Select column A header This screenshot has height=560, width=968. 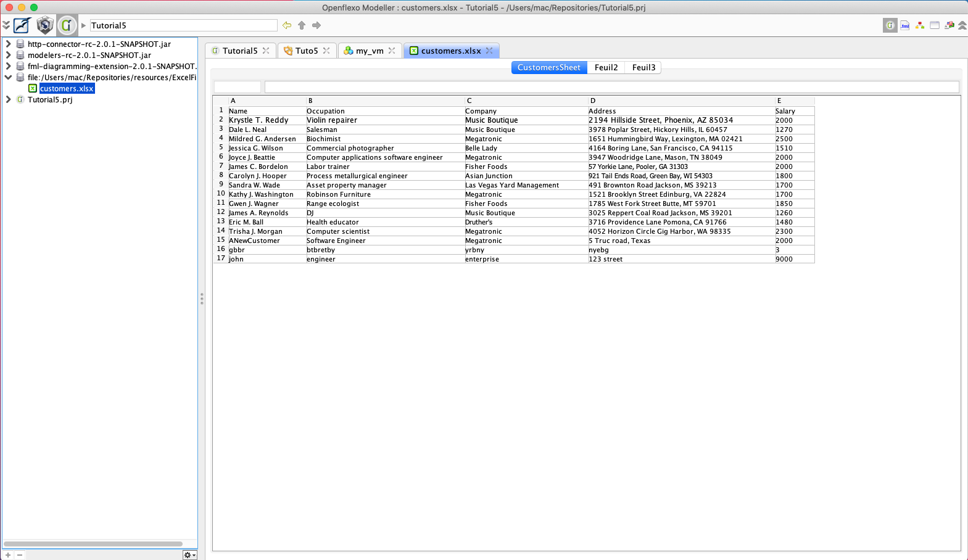coord(267,101)
